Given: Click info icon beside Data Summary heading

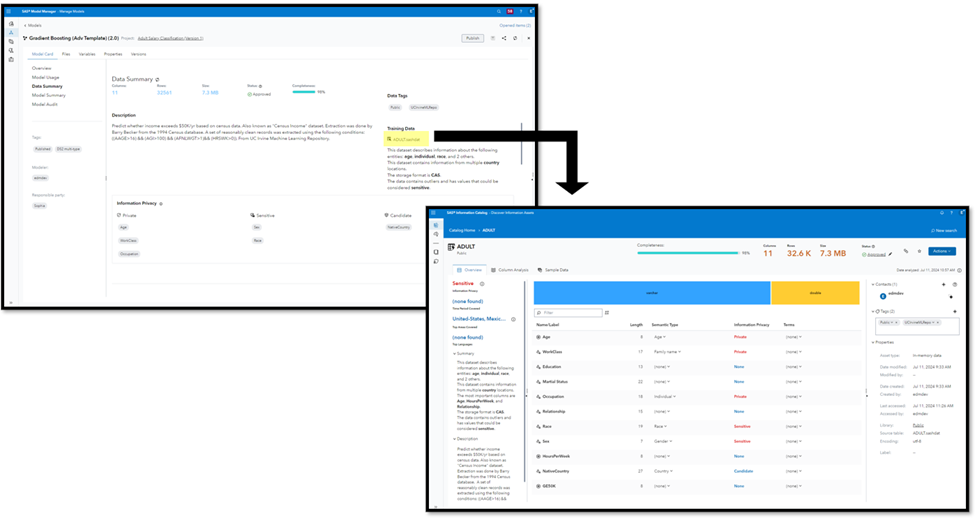Looking at the screenshot, I should click(157, 80).
